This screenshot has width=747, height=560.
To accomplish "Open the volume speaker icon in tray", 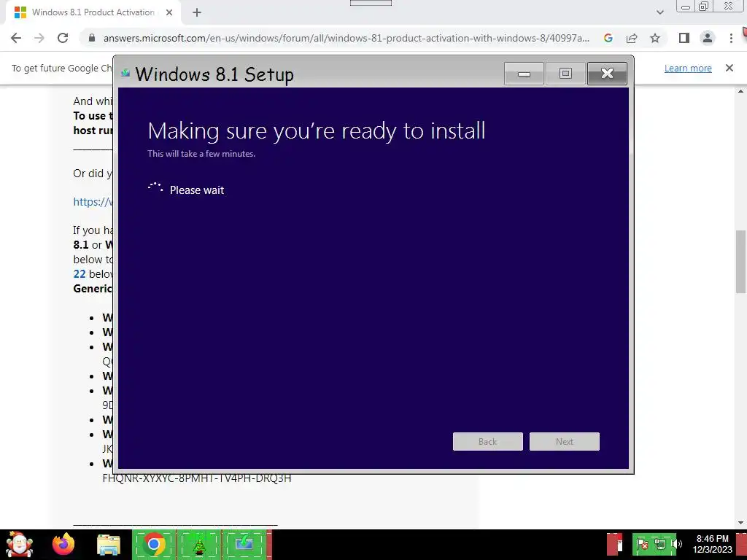I will [676, 544].
